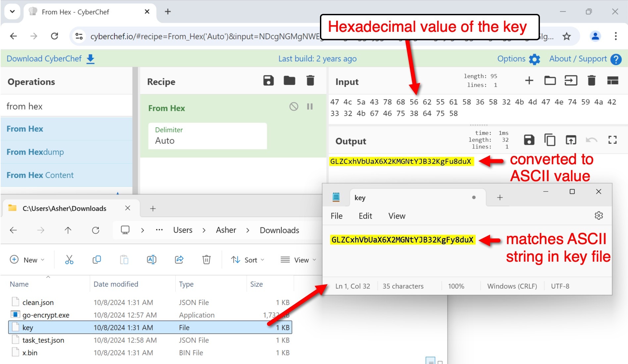Select the task_test.json file

(x=150, y=340)
